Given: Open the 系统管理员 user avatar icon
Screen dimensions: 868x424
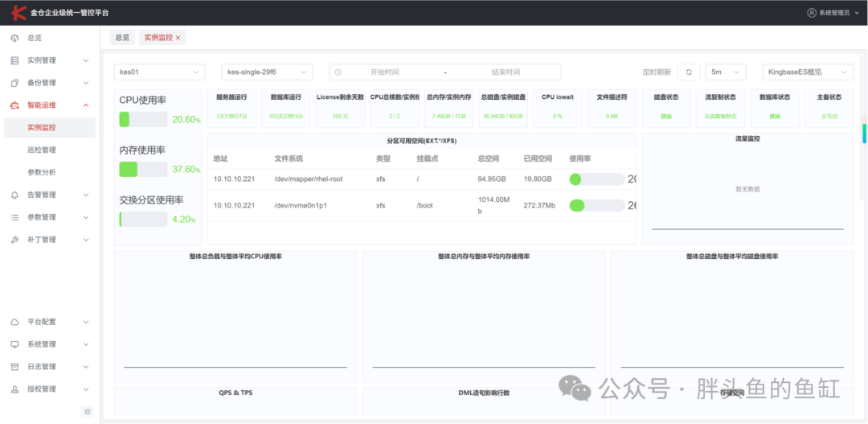Looking at the screenshot, I should click(x=812, y=12).
